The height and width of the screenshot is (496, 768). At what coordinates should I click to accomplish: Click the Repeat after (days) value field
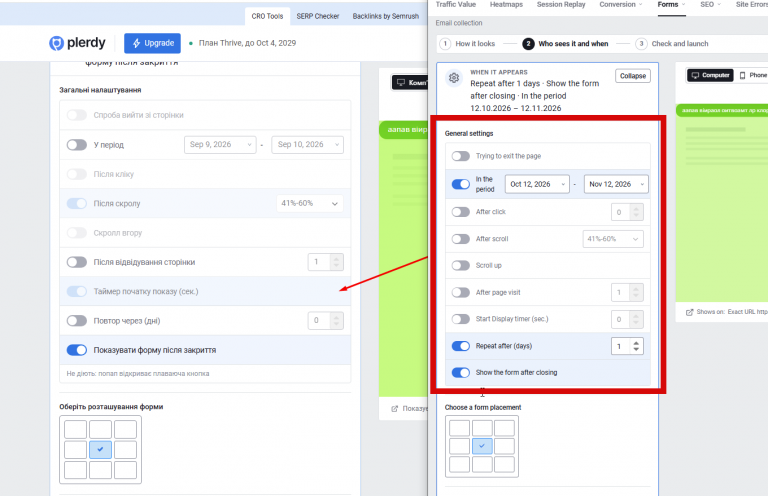pyautogui.click(x=621, y=346)
